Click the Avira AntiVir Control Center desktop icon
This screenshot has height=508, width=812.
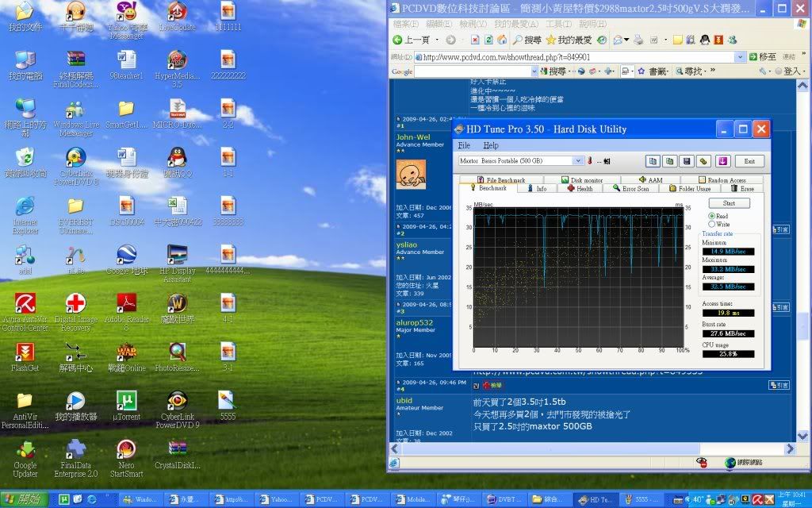pos(25,312)
